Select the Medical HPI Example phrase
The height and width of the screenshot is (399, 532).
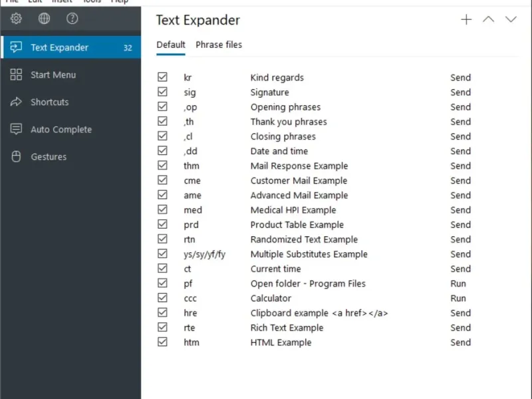(293, 210)
